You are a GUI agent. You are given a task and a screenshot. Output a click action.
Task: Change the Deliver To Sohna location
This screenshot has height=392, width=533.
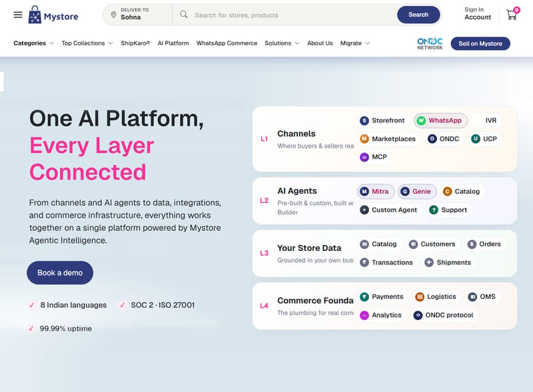click(138, 15)
